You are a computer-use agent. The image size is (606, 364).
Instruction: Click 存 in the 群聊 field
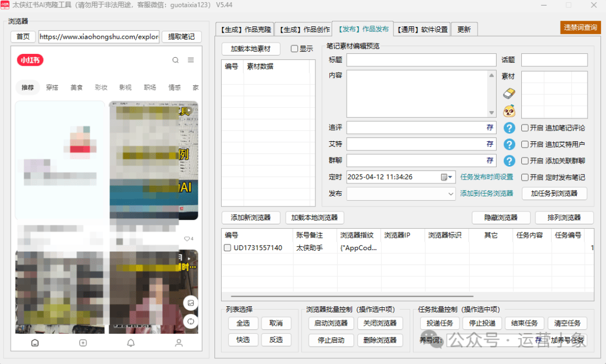pos(490,160)
